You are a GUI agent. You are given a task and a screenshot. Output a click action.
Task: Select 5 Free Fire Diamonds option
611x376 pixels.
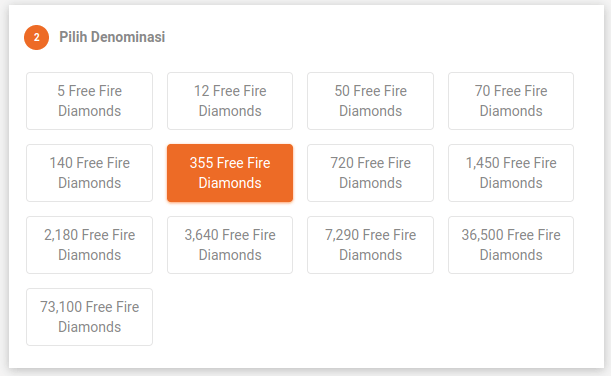pos(89,101)
